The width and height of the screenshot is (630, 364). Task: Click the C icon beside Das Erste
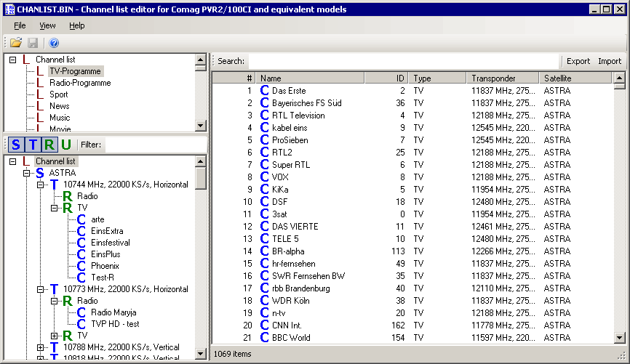coord(265,91)
